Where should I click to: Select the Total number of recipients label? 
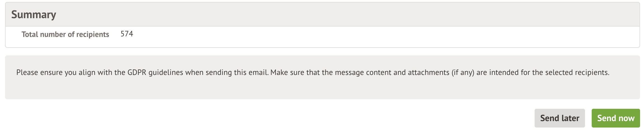click(65, 34)
